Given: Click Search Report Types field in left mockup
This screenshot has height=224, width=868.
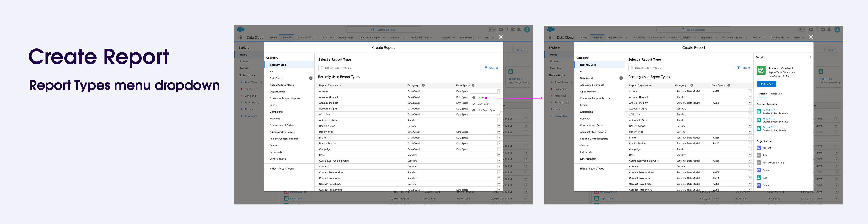Looking at the screenshot, I should (399, 68).
